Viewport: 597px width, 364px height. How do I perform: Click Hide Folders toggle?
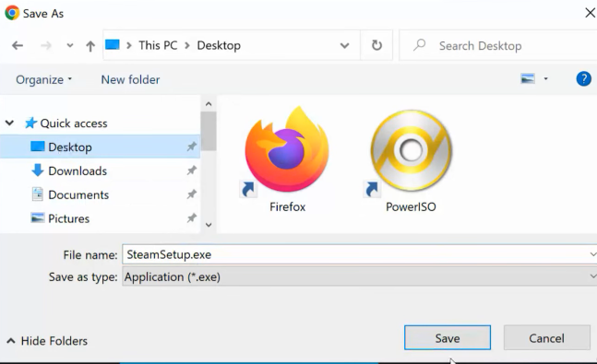click(47, 341)
